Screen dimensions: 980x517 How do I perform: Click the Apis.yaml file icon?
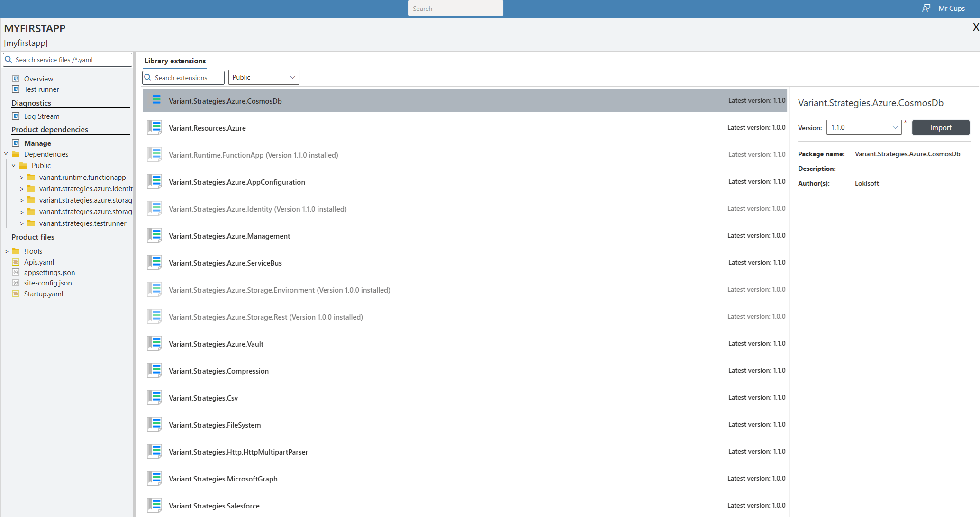tap(16, 262)
